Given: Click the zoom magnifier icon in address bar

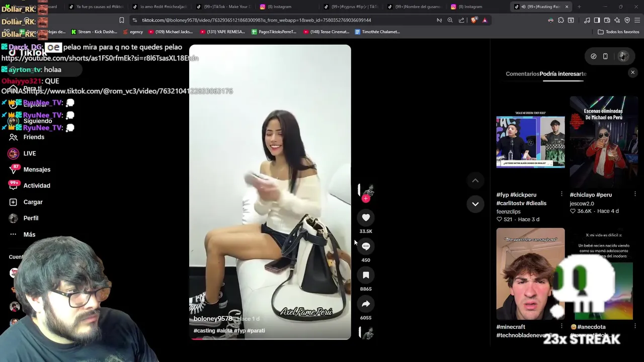Looking at the screenshot, I should [x=450, y=20].
